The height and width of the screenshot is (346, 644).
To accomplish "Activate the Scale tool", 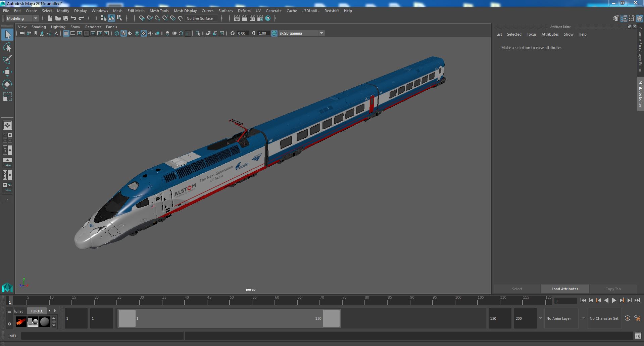I will [7, 97].
